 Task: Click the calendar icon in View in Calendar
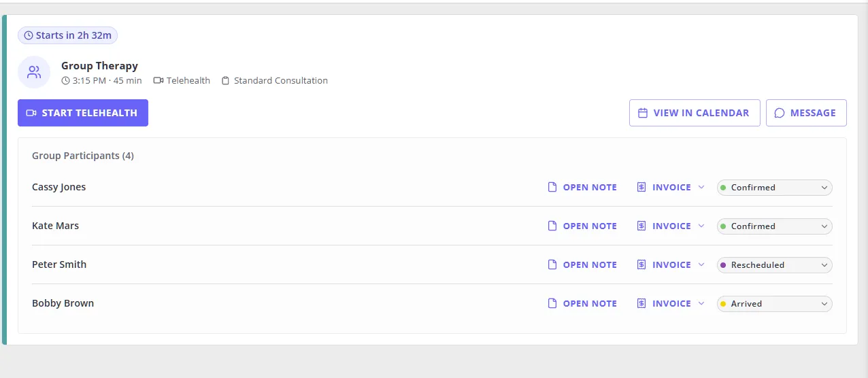(x=643, y=114)
